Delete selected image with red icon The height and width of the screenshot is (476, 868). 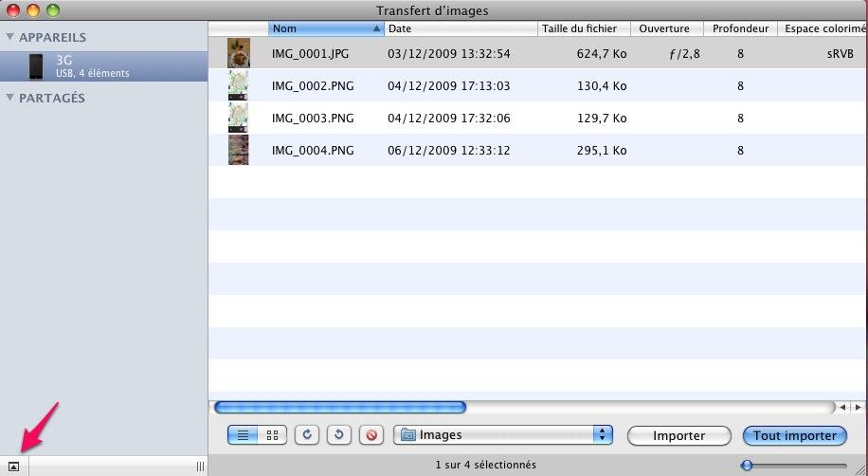[x=371, y=435]
